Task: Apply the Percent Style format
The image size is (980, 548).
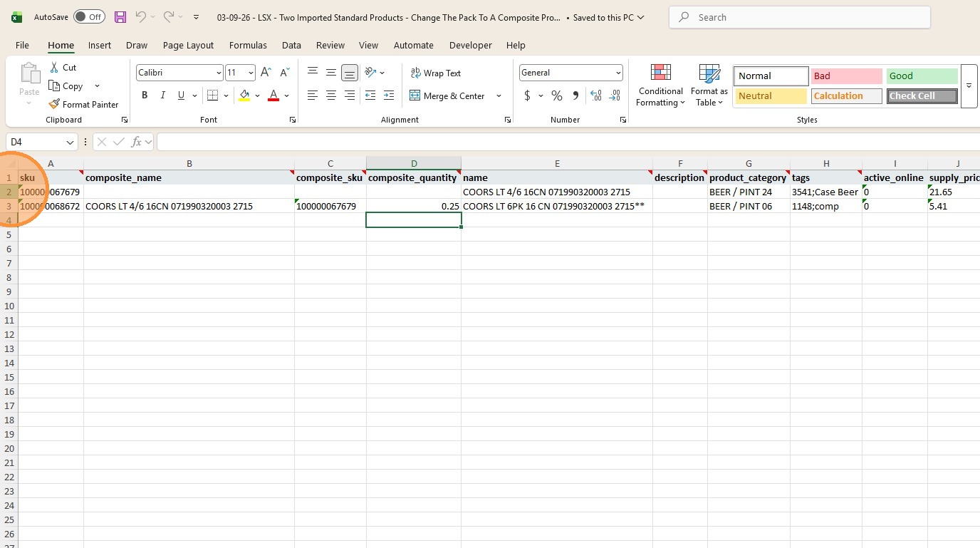Action: click(557, 95)
